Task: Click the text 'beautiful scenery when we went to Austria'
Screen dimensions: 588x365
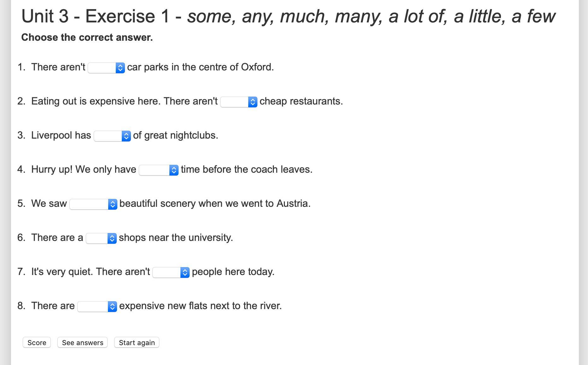Action: [x=215, y=204]
